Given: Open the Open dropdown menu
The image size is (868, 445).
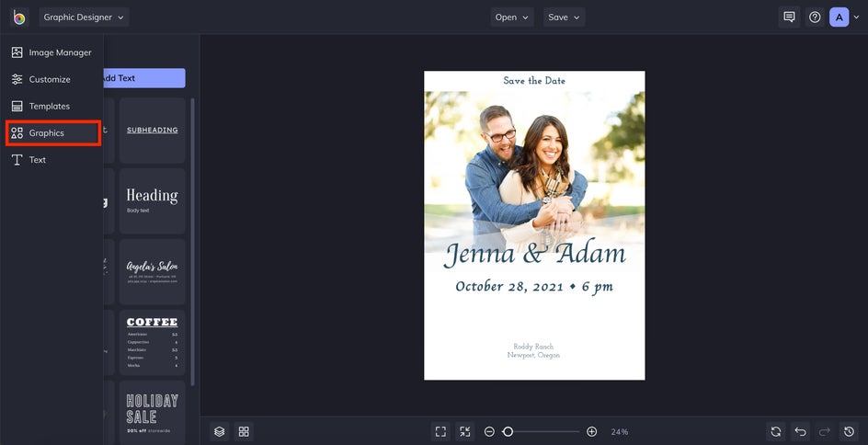Looking at the screenshot, I should point(512,17).
